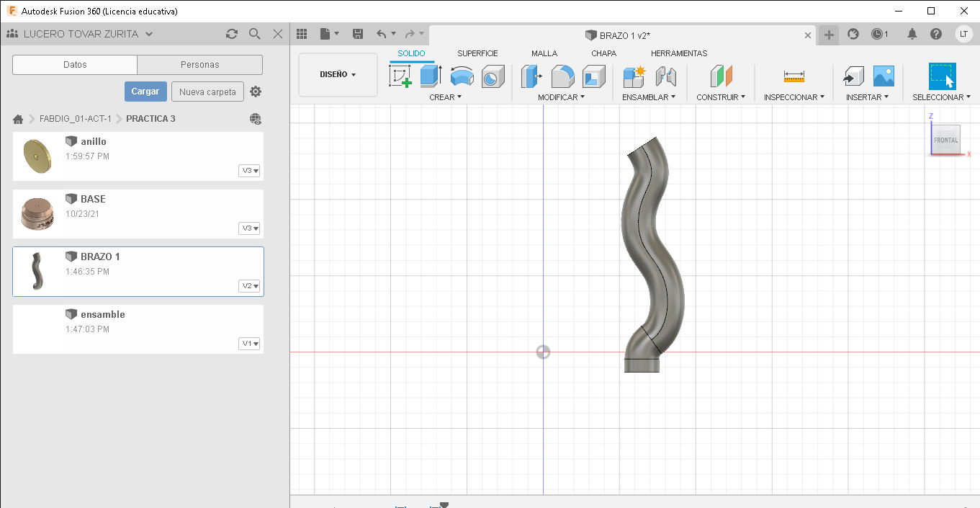Expand the INSPECCIONAR menu
Viewport: 980px width, 508px height.
(x=794, y=97)
